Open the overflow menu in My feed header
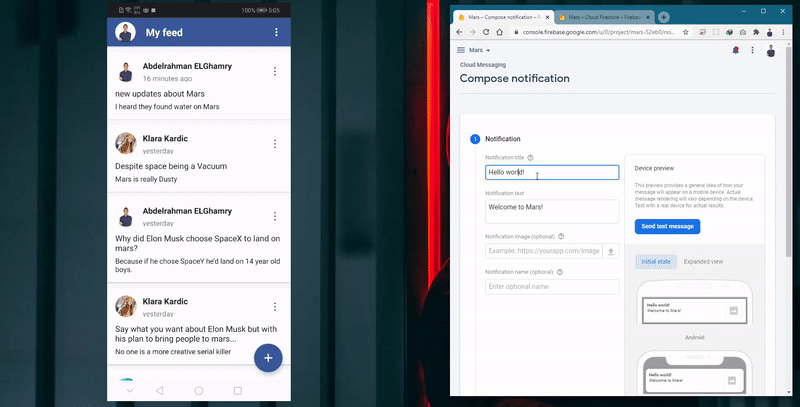The width and height of the screenshot is (800, 407). [x=276, y=32]
